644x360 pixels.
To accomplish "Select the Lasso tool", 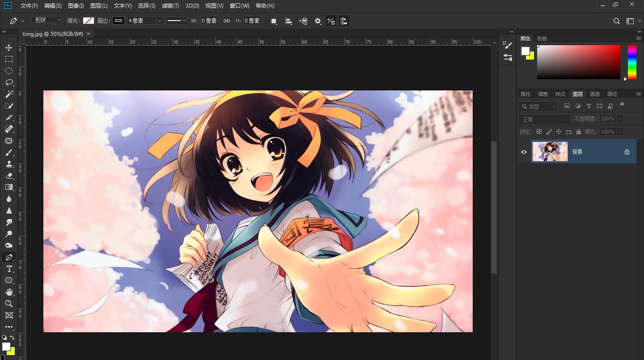I will [x=8, y=82].
